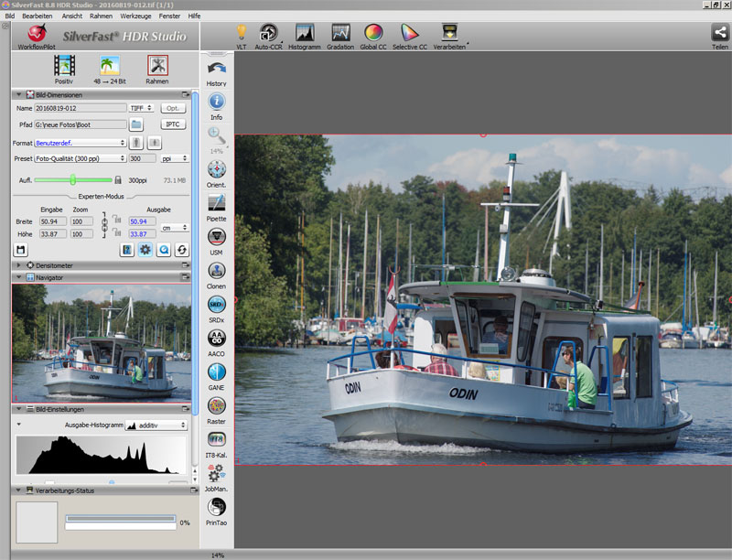
Task: Open the Preset Foto-Qualität dropdown
Action: click(81, 158)
